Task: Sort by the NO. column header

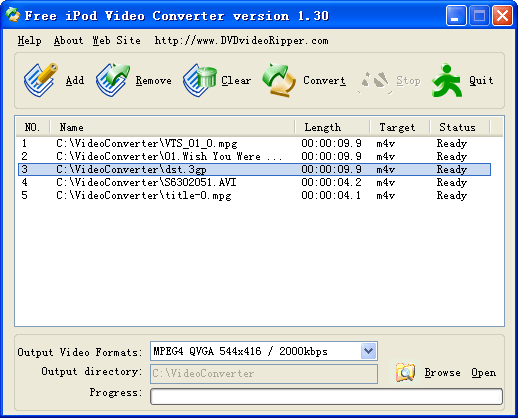Action: click(x=32, y=127)
